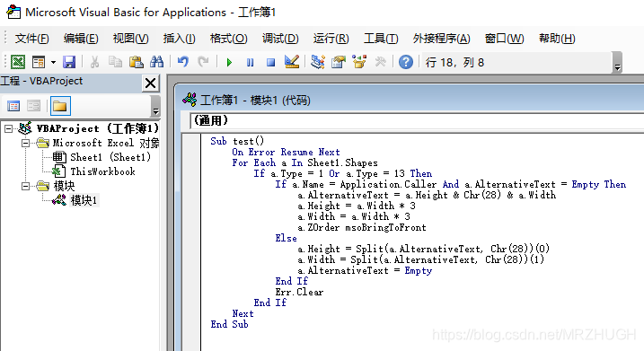The image size is (644, 351).
Task: Click the 'For Each a In Sheet1.Shapes' line
Action: tap(304, 163)
